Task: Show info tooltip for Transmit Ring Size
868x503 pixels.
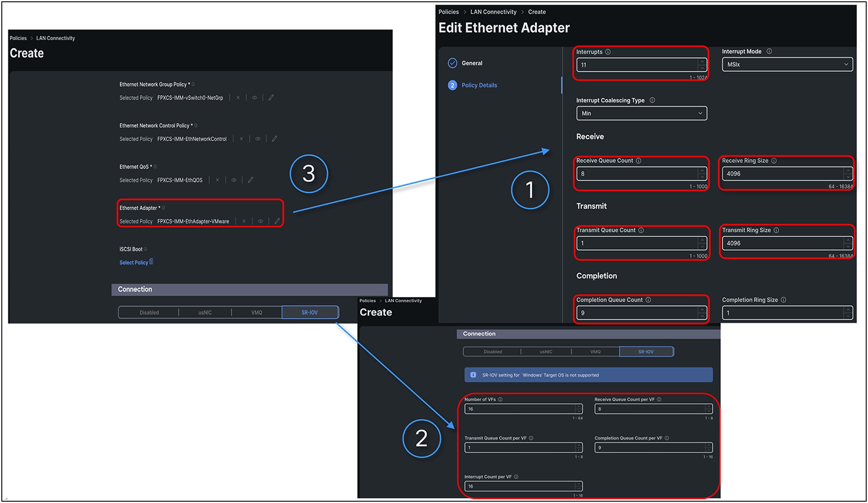Action: pyautogui.click(x=776, y=230)
